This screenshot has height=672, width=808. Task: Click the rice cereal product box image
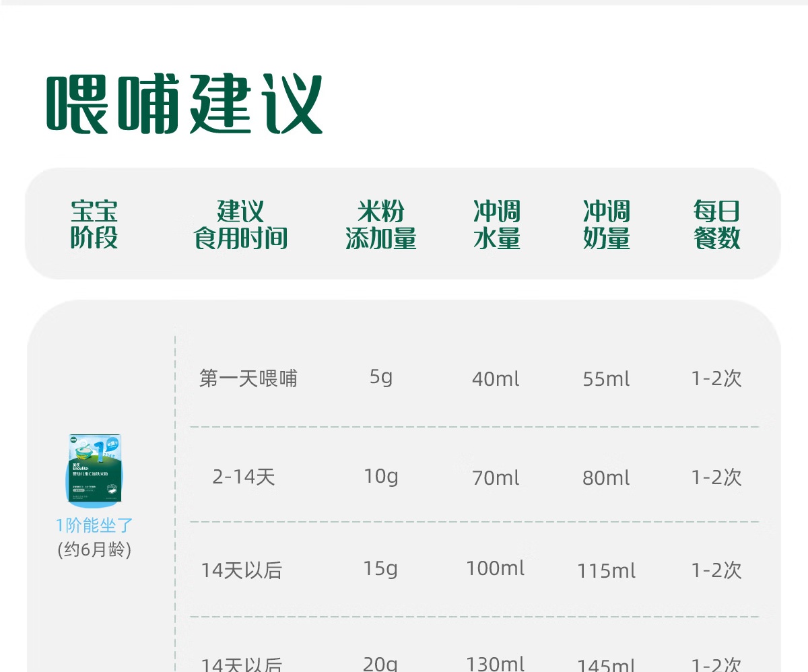(95, 469)
